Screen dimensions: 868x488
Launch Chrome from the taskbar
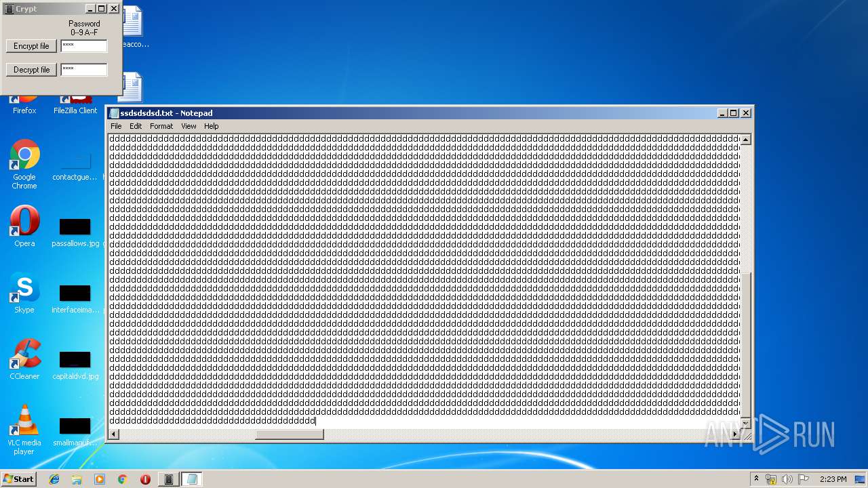pyautogui.click(x=123, y=479)
